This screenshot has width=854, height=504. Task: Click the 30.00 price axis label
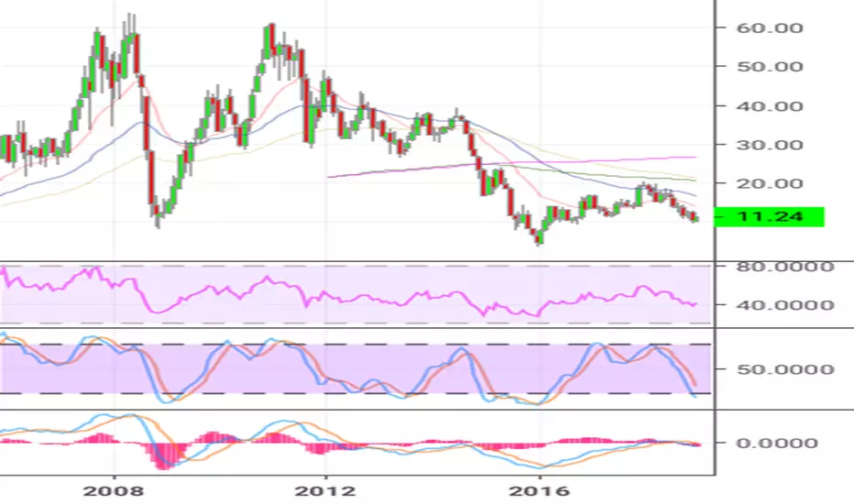(x=770, y=145)
